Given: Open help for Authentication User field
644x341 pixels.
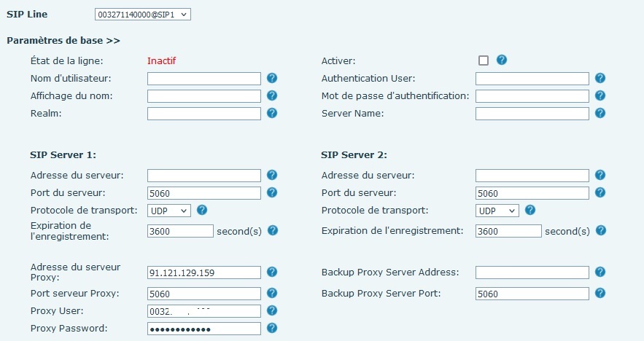Looking at the screenshot, I should (600, 78).
